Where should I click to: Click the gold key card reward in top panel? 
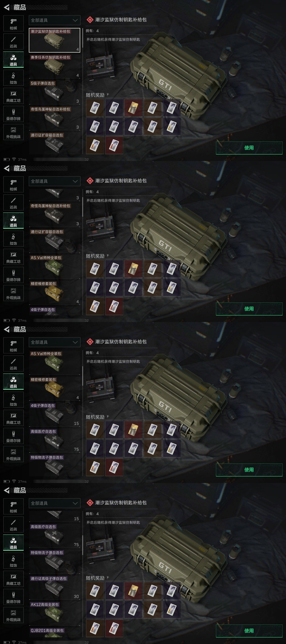pyautogui.click(x=133, y=108)
